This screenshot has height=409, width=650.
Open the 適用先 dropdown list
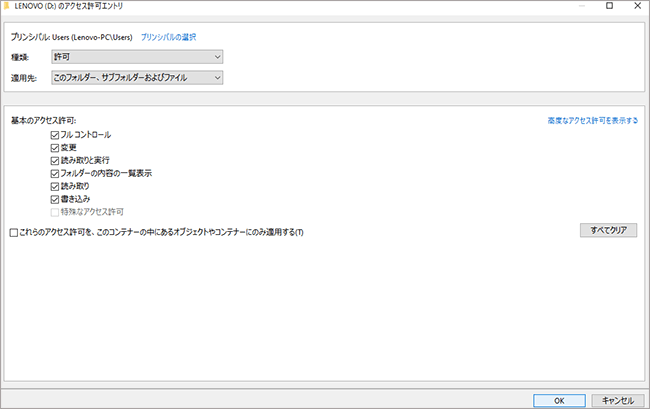(137, 77)
